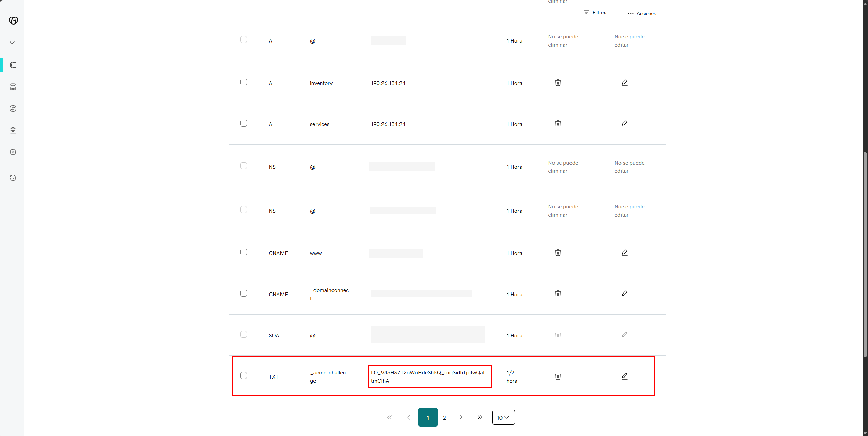Open the transfer arrows sidebar icon
868x436 pixels.
[x=13, y=108]
